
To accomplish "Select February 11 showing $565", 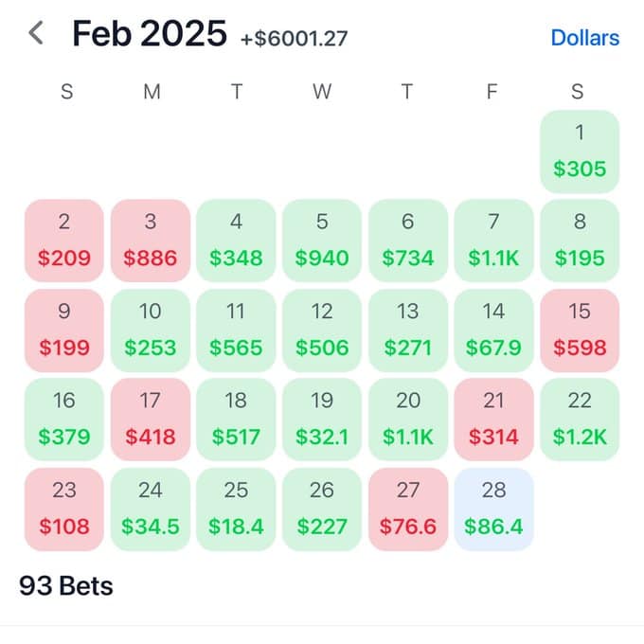I will pos(236,331).
